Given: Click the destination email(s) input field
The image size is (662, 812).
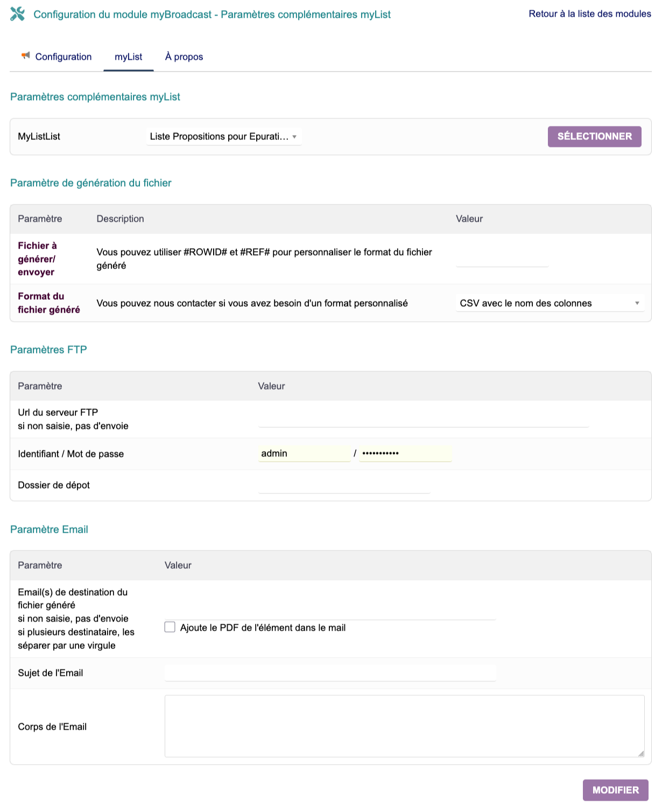Looking at the screenshot, I should click(x=329, y=612).
